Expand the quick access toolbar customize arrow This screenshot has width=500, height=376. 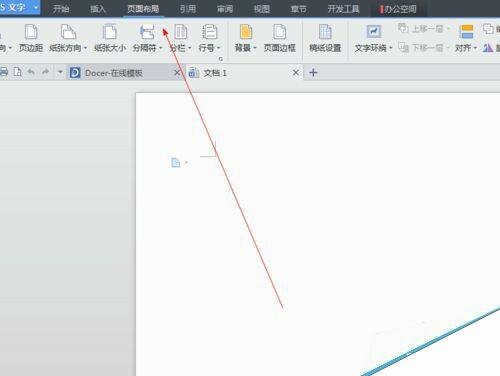60,72
